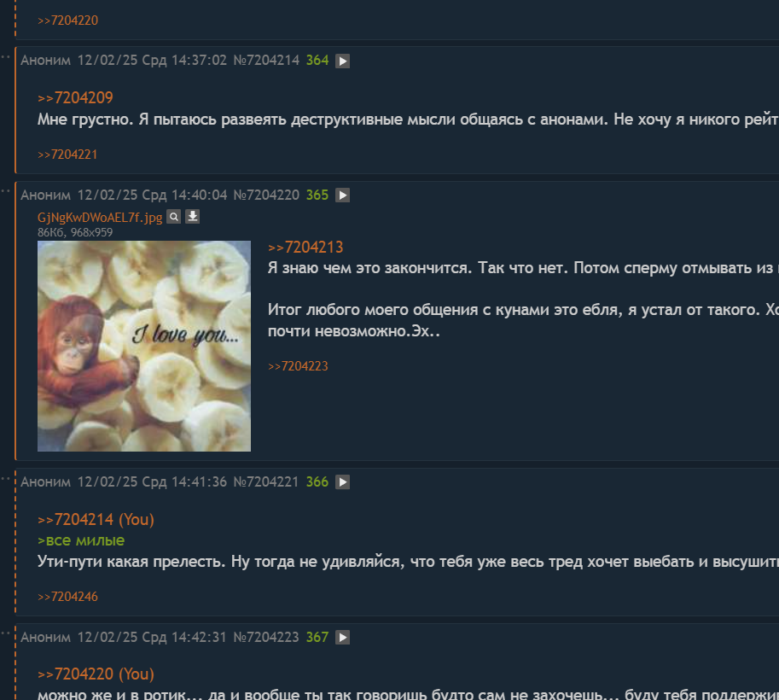
Task: Go to the >>7204221 backlink under post 364
Action: pos(67,155)
